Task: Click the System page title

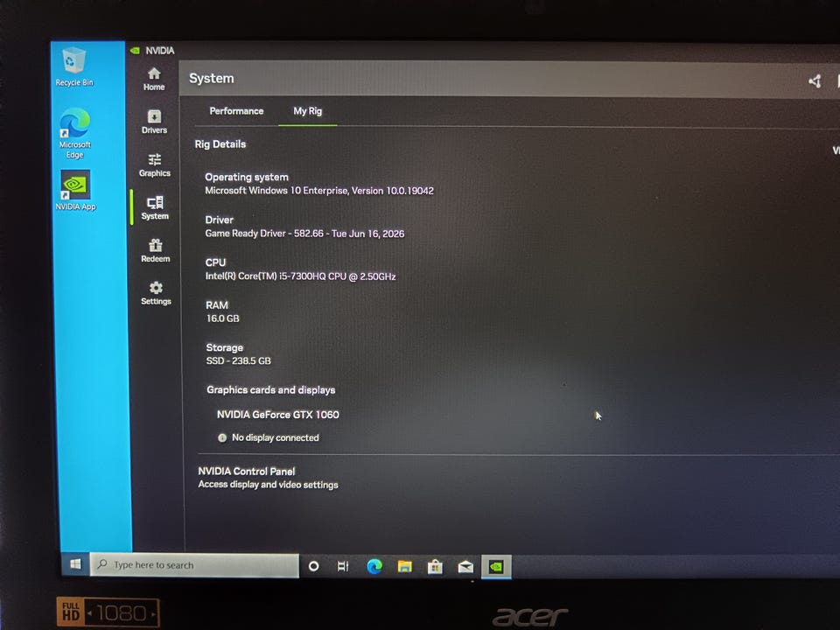Action: coord(211,78)
